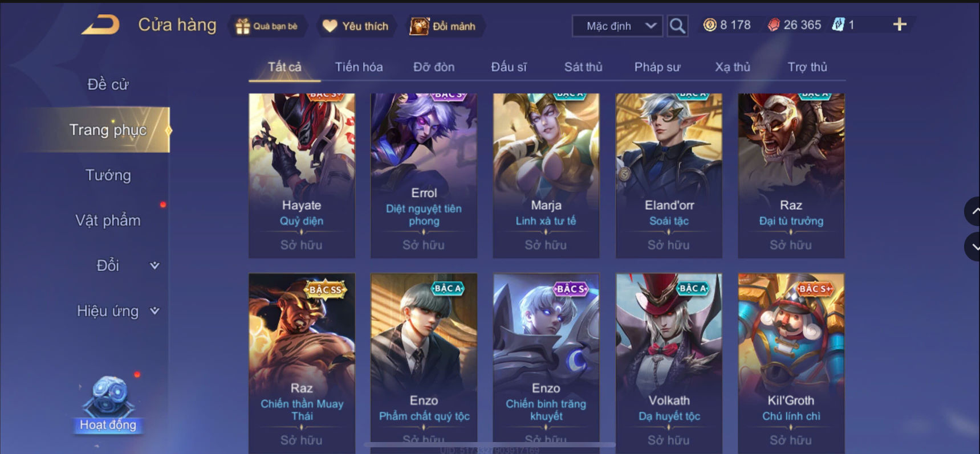Click the red gem balance icon
The image size is (980, 454).
coord(773,25)
